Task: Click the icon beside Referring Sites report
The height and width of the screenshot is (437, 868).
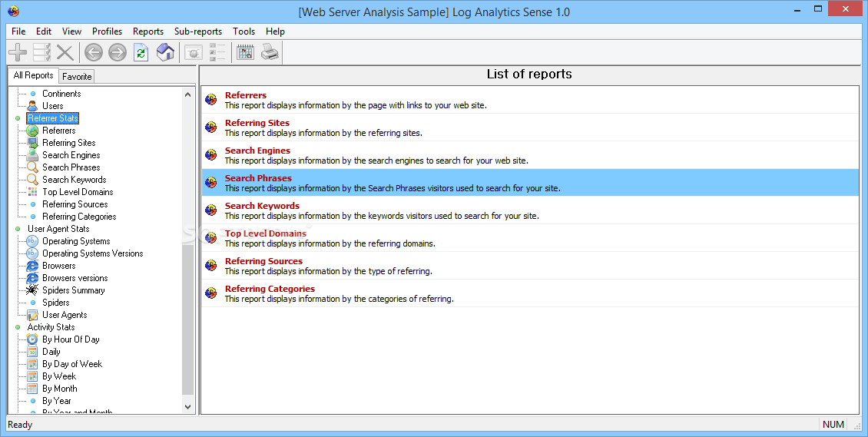Action: click(x=211, y=127)
